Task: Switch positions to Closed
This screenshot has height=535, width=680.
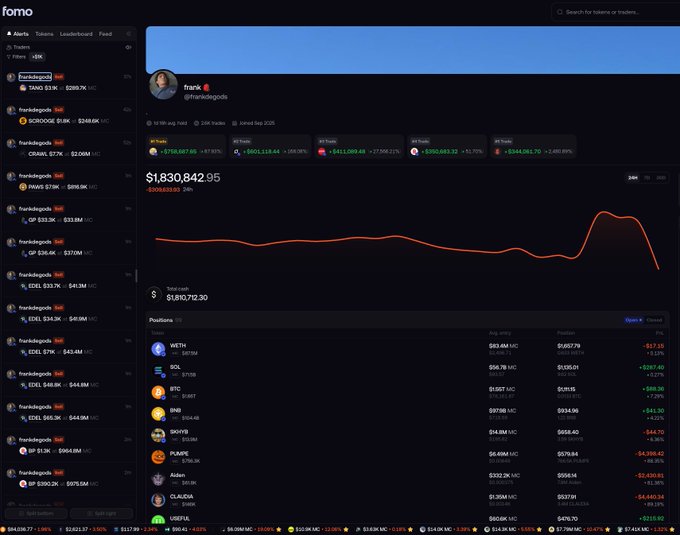Action: pyautogui.click(x=654, y=320)
